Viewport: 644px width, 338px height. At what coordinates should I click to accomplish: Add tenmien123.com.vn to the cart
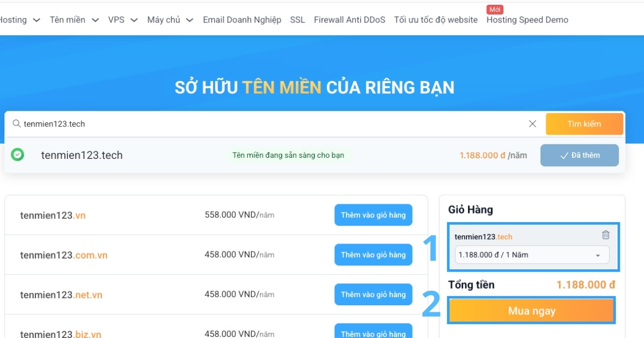pyautogui.click(x=373, y=255)
